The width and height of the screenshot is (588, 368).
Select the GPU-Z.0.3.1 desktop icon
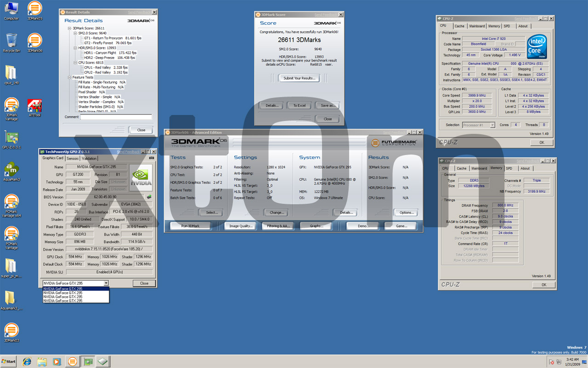point(11,140)
